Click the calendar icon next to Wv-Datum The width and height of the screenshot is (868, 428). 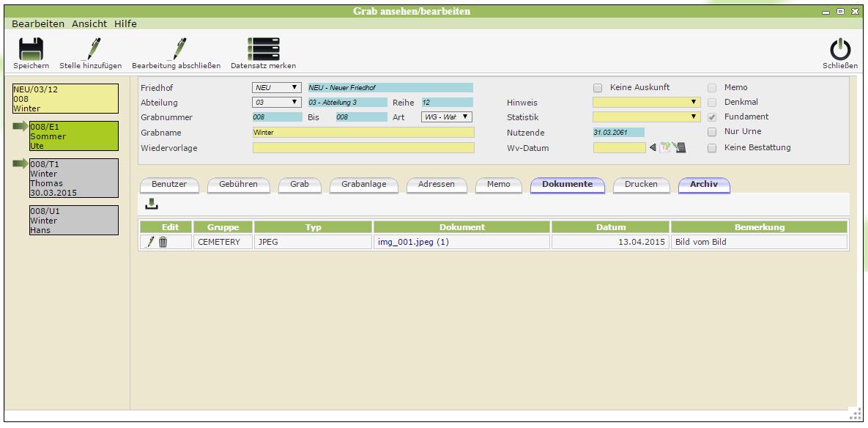click(665, 148)
